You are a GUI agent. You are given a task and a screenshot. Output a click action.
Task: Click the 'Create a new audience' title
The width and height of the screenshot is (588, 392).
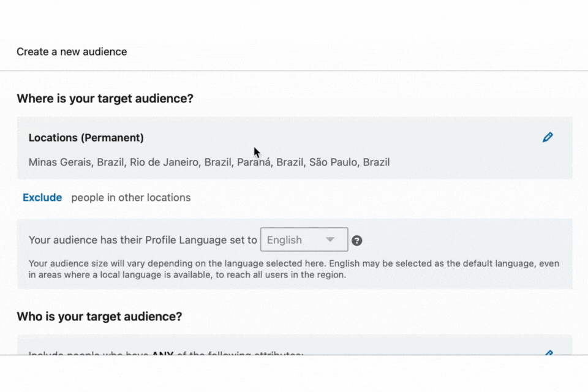pos(72,51)
